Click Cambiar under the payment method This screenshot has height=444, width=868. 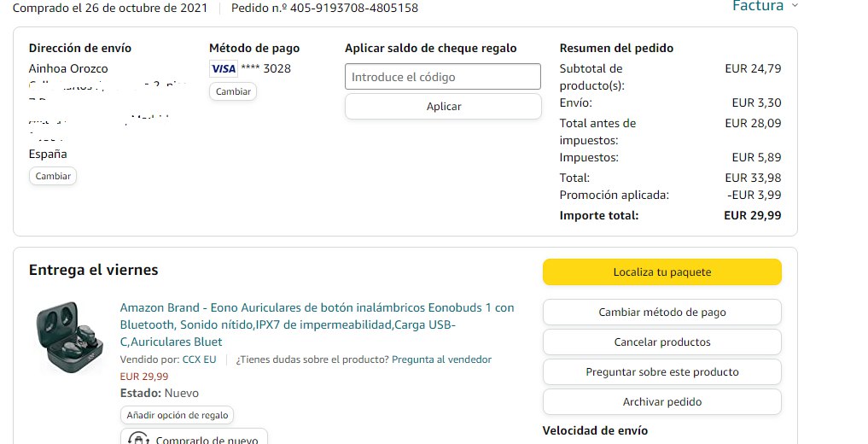(233, 91)
